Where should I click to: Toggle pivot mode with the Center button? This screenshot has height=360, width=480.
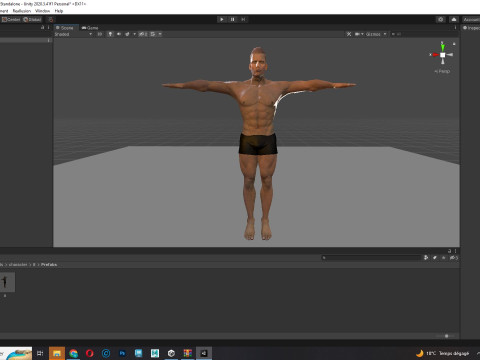pyautogui.click(x=11, y=19)
